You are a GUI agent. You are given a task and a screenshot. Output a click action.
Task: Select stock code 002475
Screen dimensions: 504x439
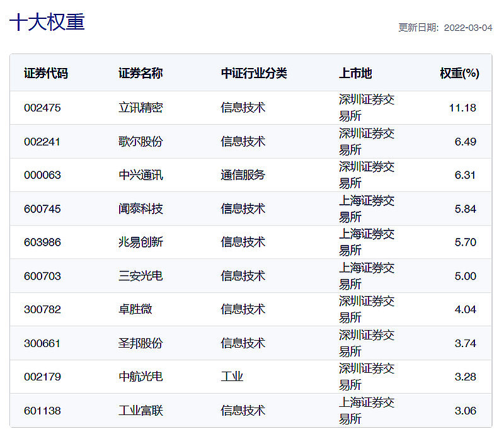(42, 108)
